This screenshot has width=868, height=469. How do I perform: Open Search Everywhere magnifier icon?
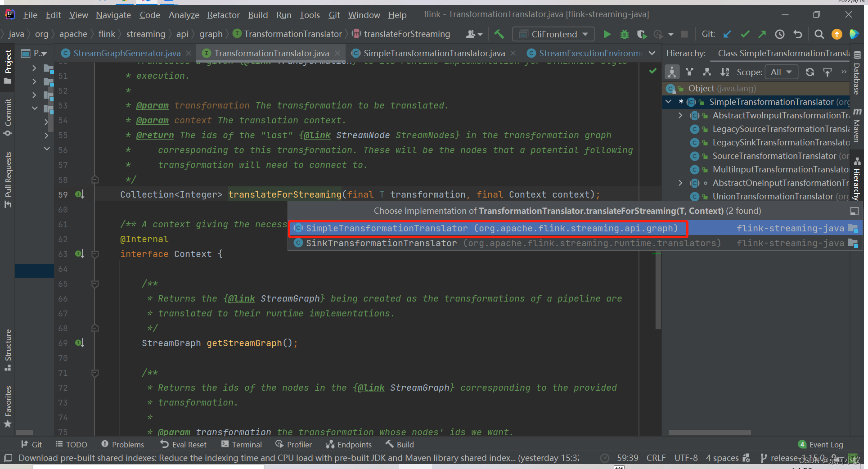click(x=819, y=34)
